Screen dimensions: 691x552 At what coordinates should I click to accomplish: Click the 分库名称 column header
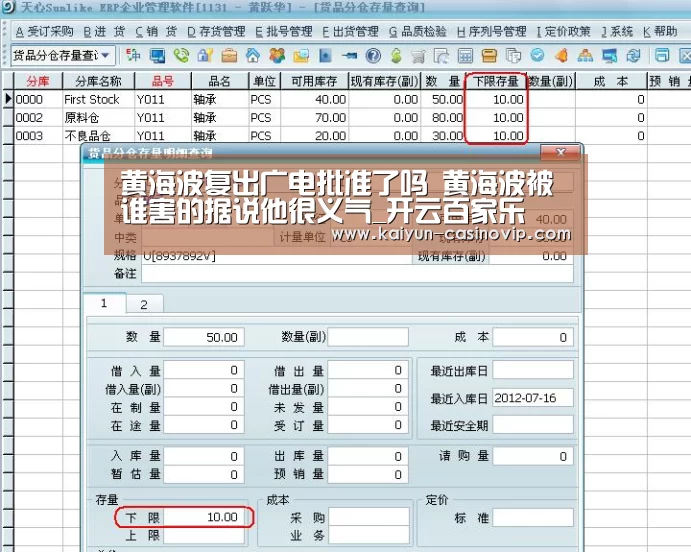[98, 81]
